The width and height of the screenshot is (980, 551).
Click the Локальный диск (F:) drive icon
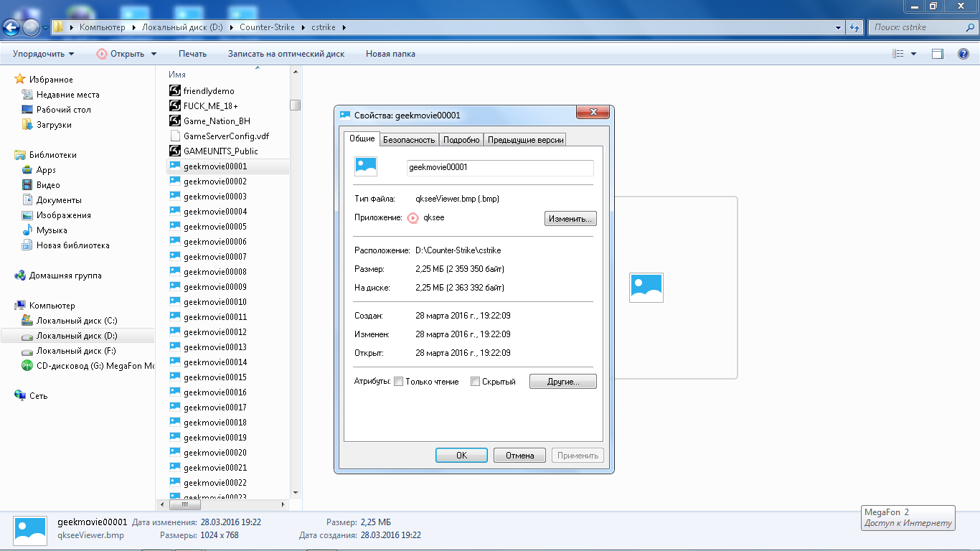point(27,351)
